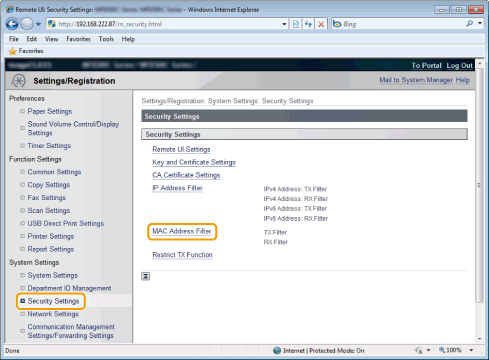Open the View menu
Viewport: 489px width, 360px height.
(x=51, y=39)
